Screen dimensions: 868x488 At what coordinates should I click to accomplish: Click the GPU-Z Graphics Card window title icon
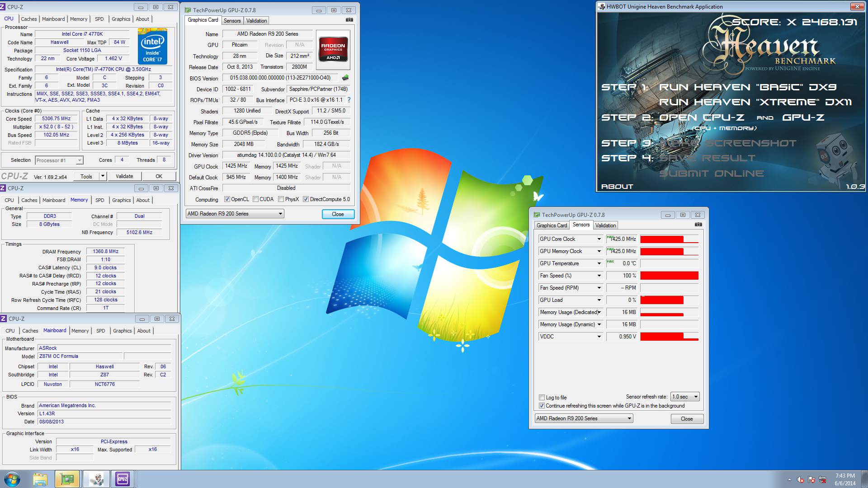coord(188,10)
